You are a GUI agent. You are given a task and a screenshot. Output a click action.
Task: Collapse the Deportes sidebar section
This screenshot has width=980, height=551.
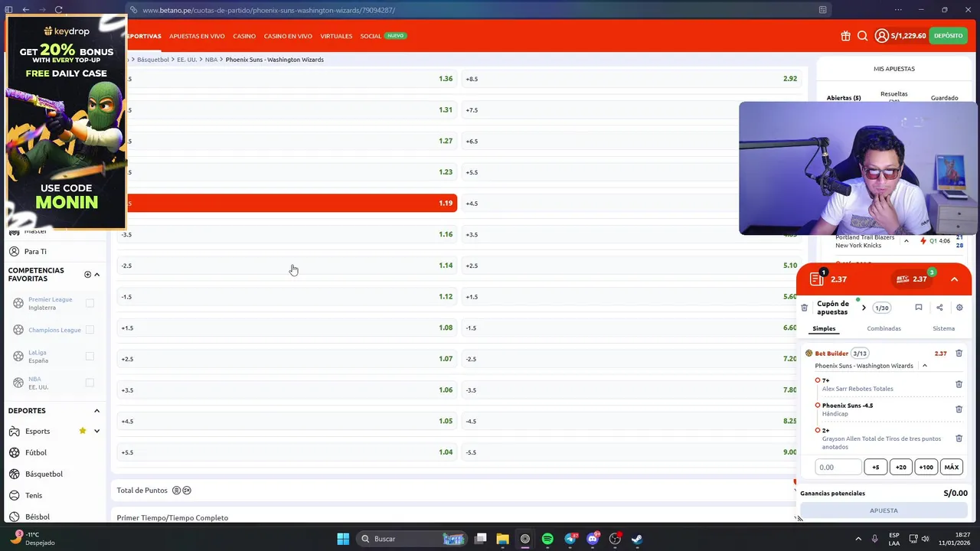click(x=96, y=411)
